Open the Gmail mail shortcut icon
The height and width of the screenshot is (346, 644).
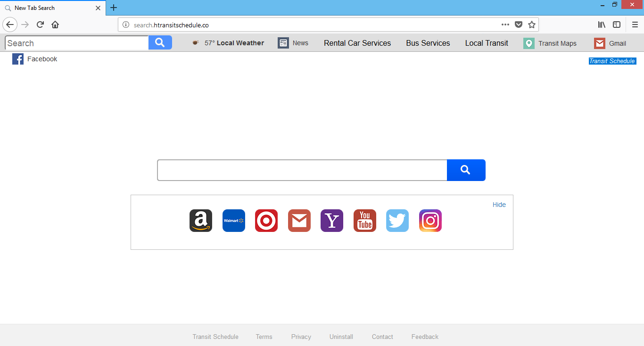299,220
